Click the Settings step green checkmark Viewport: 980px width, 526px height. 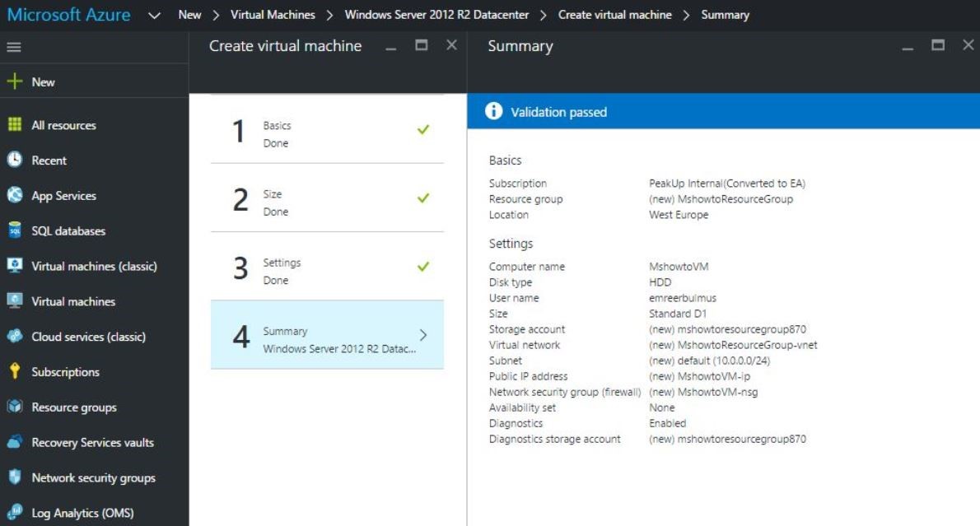tap(423, 267)
